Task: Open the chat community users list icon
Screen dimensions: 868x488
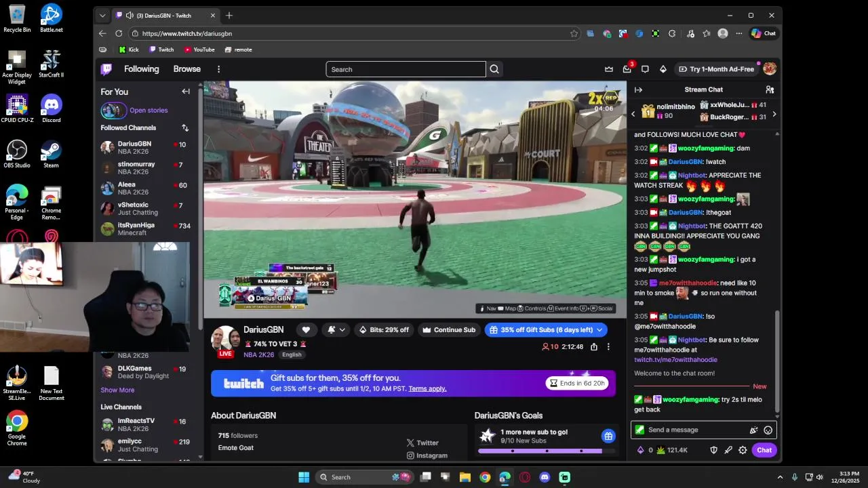Action: click(770, 89)
